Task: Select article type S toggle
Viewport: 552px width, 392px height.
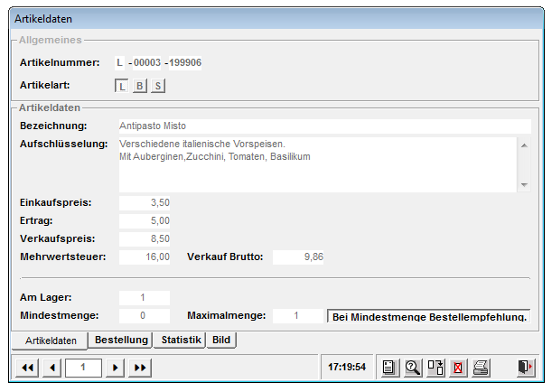Action: (158, 86)
